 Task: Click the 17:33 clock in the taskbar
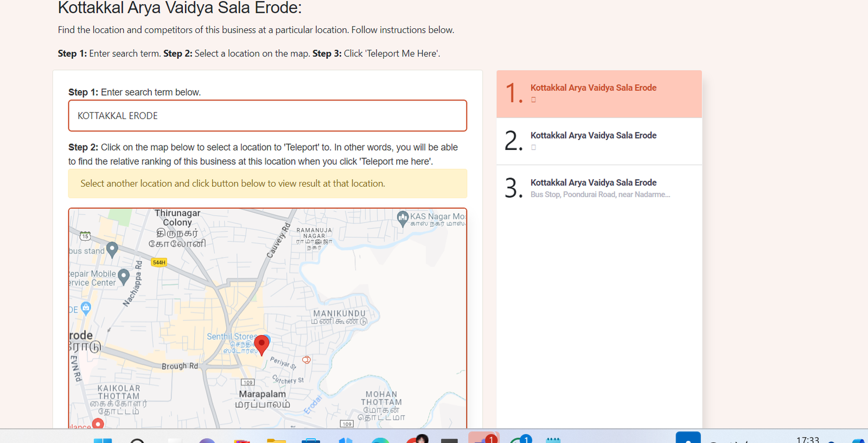(807, 439)
